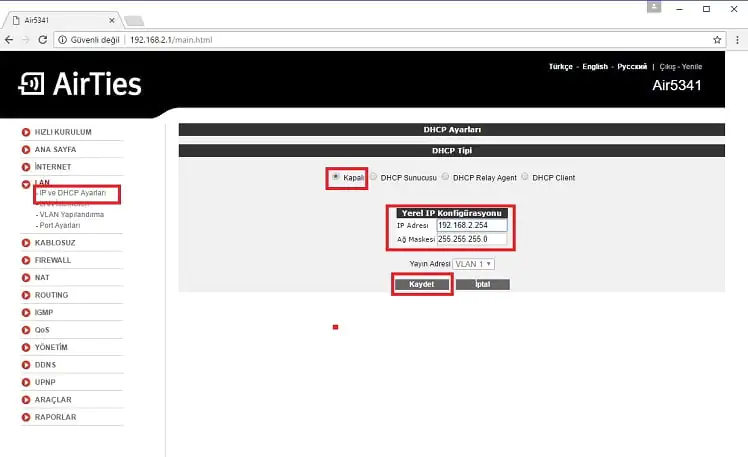748x457 pixels.
Task: Click the Kaydet button
Action: coord(422,284)
